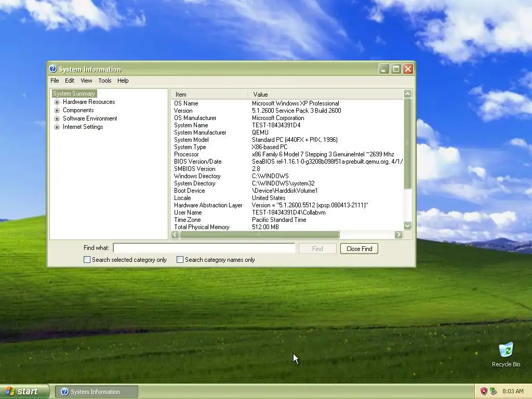The image size is (532, 399).
Task: Select the Locale row
Action: (287, 198)
